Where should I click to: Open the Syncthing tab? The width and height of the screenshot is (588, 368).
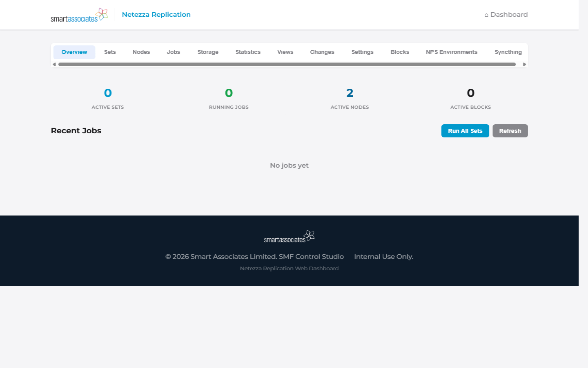click(x=508, y=52)
